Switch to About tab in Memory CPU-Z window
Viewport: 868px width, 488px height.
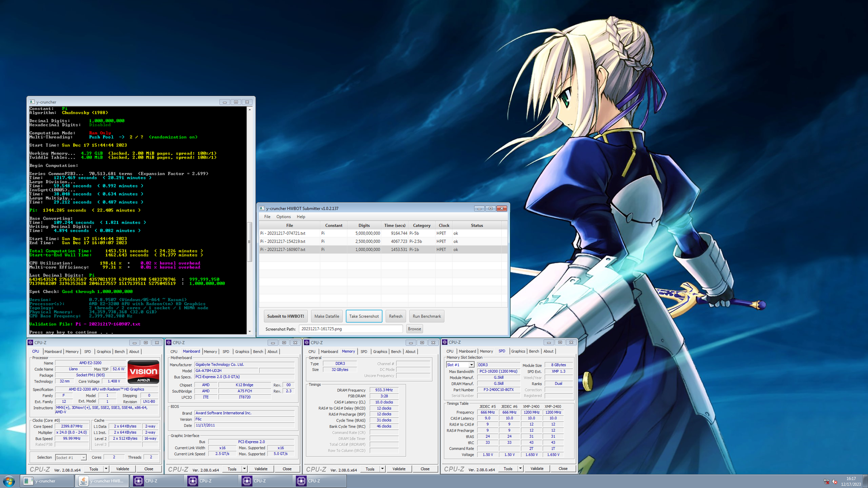point(410,352)
